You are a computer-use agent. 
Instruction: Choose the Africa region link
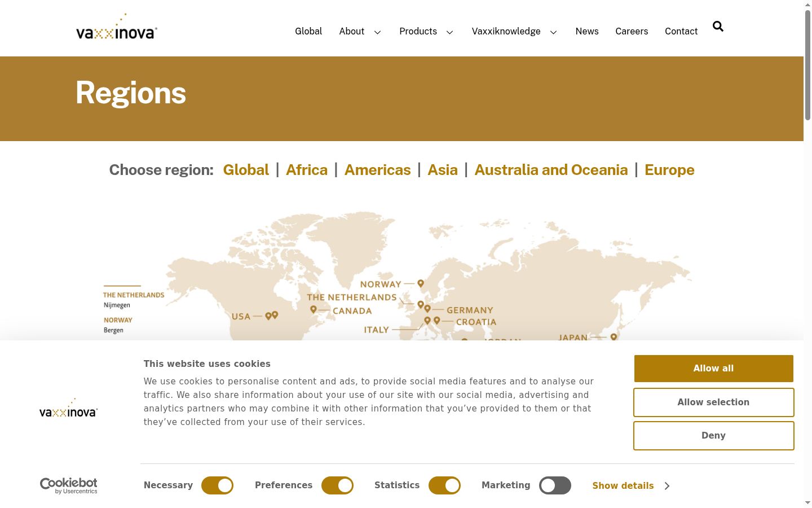click(x=307, y=170)
